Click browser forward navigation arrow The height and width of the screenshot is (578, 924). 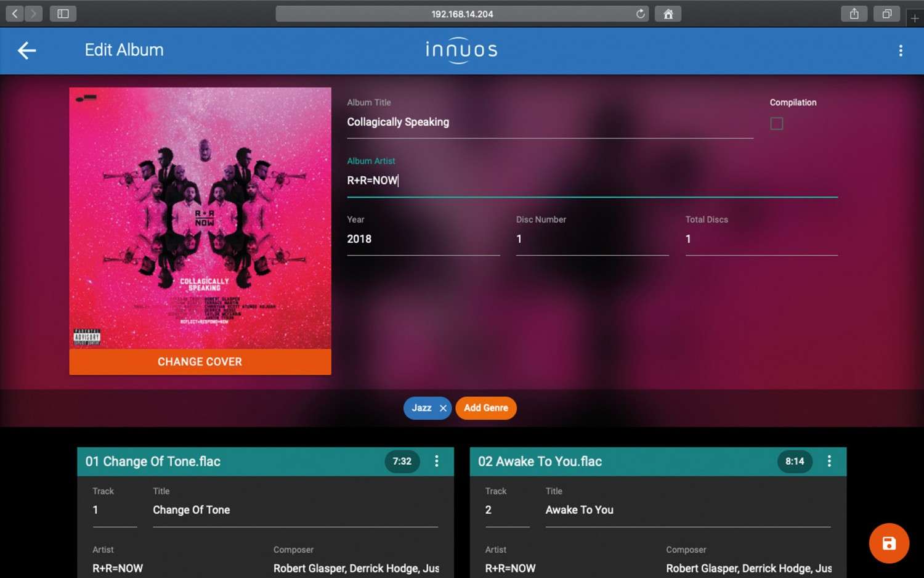pos(33,14)
